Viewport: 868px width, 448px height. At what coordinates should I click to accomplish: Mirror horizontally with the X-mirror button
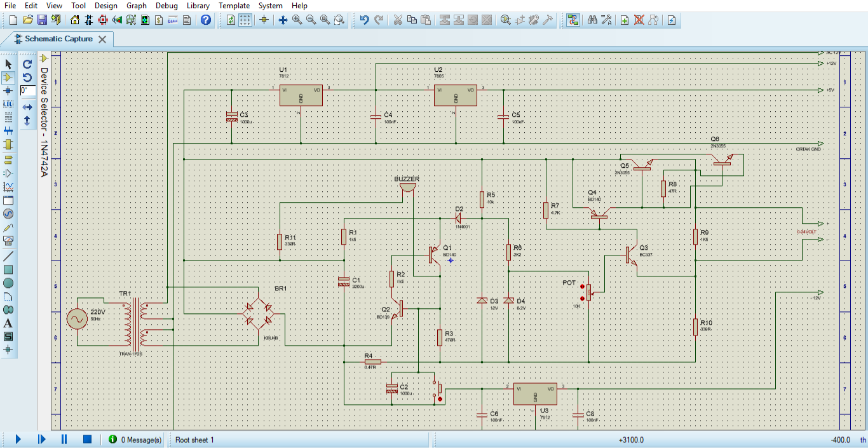click(27, 107)
